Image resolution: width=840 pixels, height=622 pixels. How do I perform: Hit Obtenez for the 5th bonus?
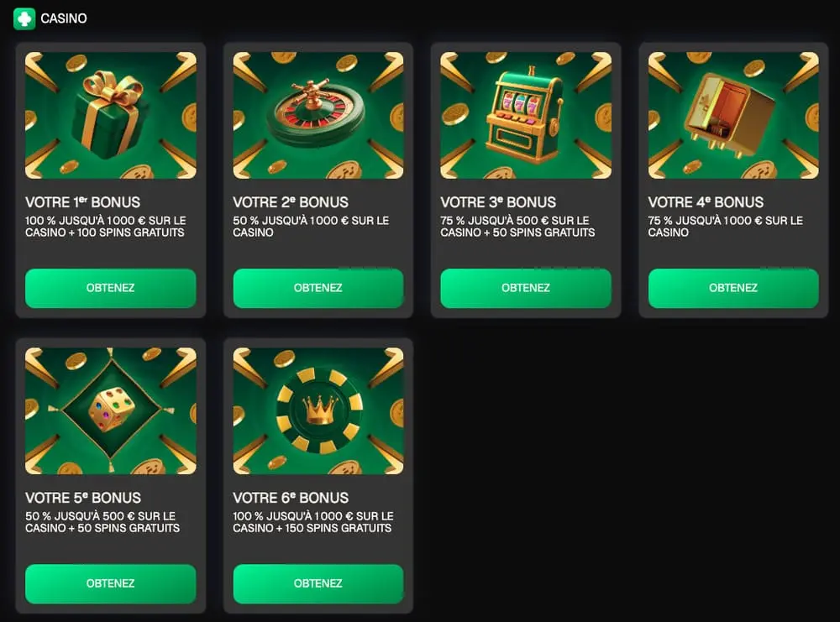pyautogui.click(x=111, y=583)
